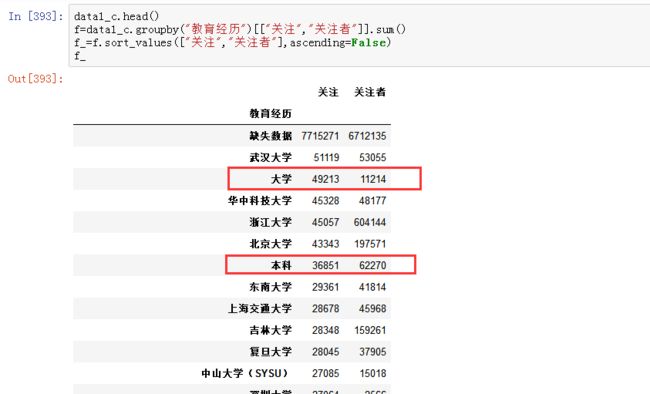Click value 28678 in 上海交通大学 row

pyautogui.click(x=325, y=309)
